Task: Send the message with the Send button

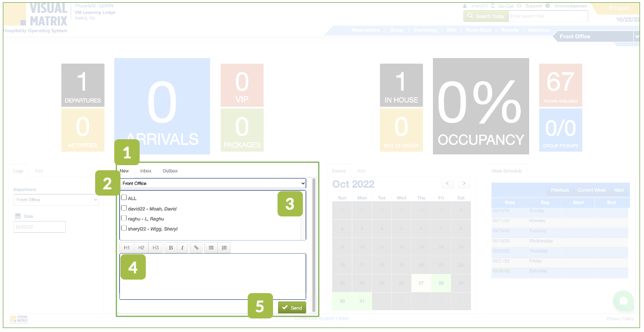Action: coord(292,308)
